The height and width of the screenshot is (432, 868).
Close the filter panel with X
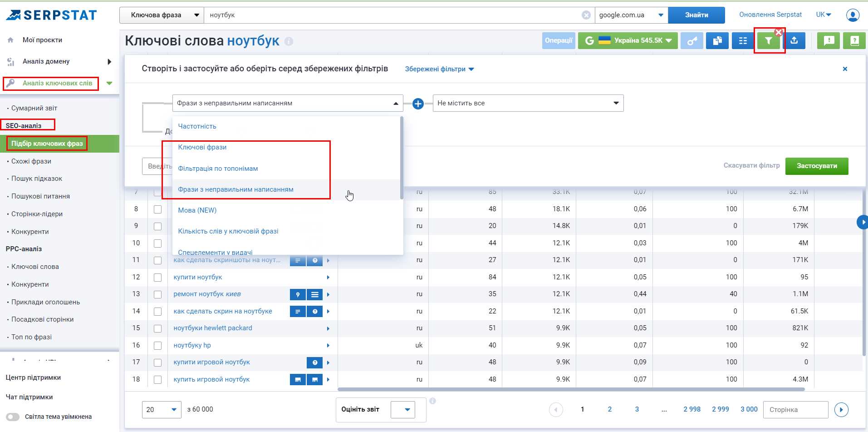pyautogui.click(x=845, y=69)
